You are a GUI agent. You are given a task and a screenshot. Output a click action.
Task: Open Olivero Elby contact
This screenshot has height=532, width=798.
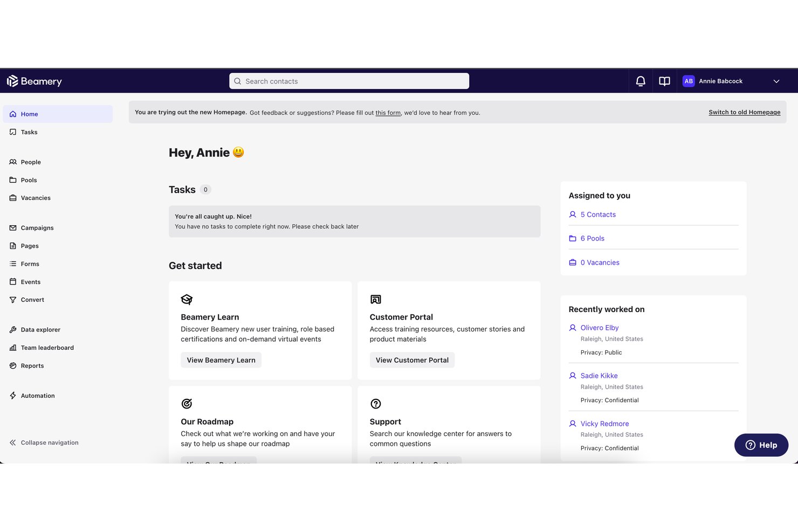[600, 328]
